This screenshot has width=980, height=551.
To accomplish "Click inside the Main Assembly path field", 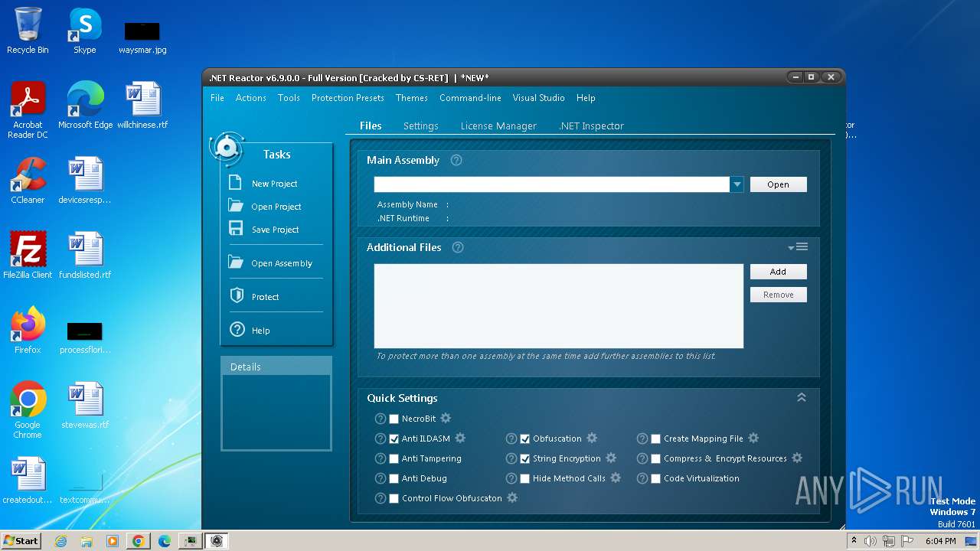I will coord(552,184).
